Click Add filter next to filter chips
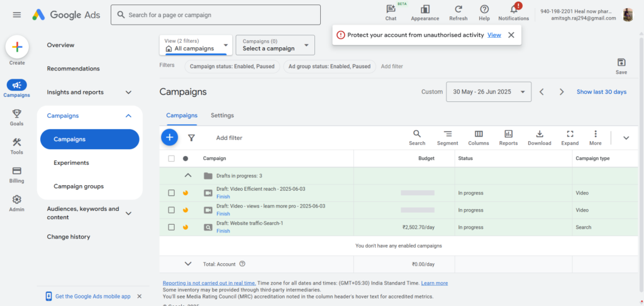Screen dimensions: 644x306 392,66
